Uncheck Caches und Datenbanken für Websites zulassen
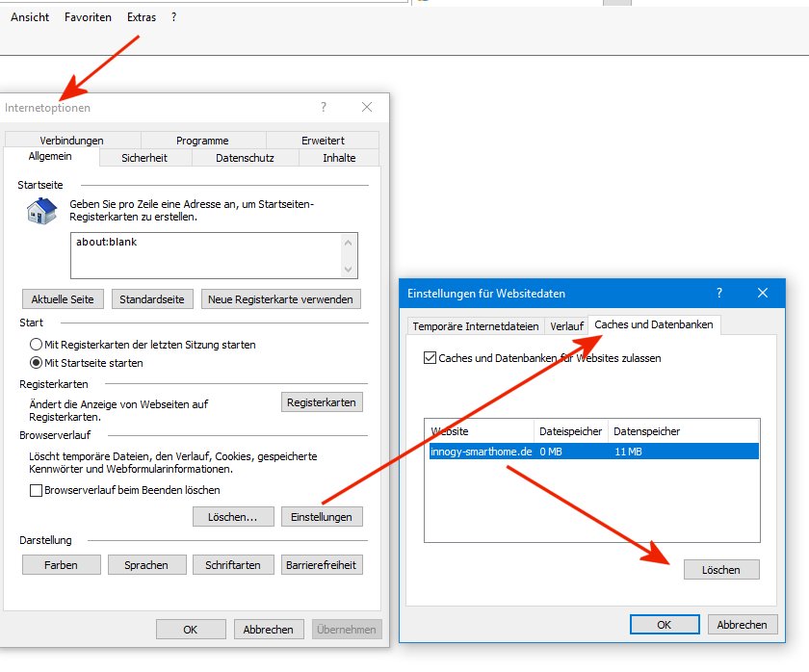This screenshot has width=809, height=672. [x=430, y=358]
